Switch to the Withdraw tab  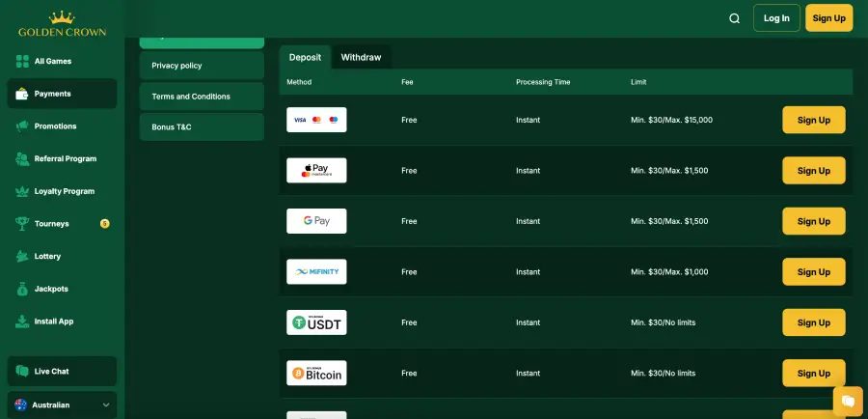361,57
